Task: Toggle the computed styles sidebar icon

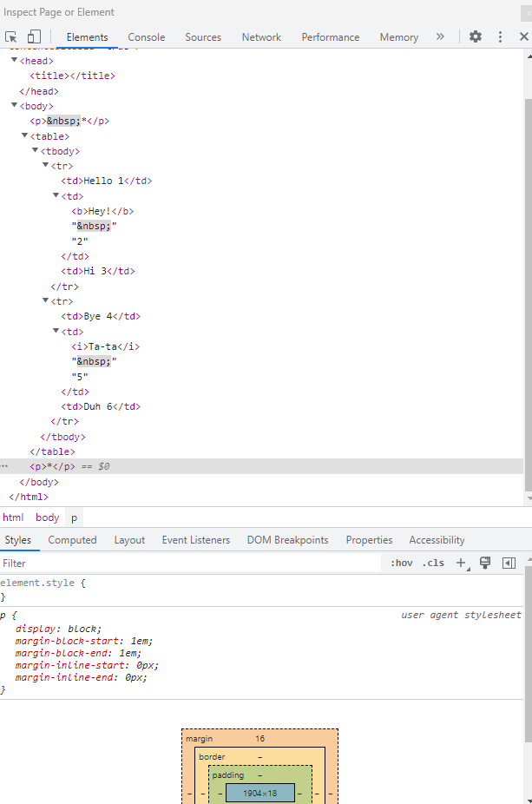Action: click(509, 563)
